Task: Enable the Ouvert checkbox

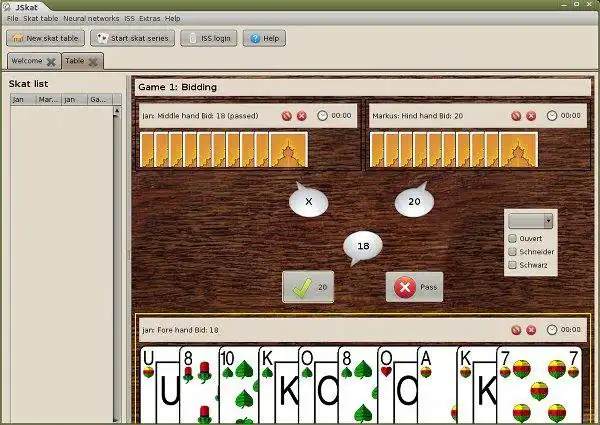Action: pos(512,238)
